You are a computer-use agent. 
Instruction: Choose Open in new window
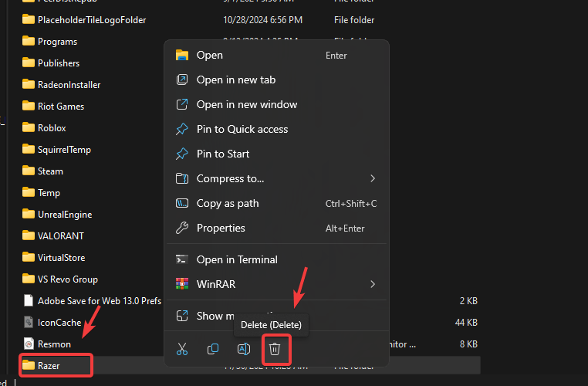[246, 104]
